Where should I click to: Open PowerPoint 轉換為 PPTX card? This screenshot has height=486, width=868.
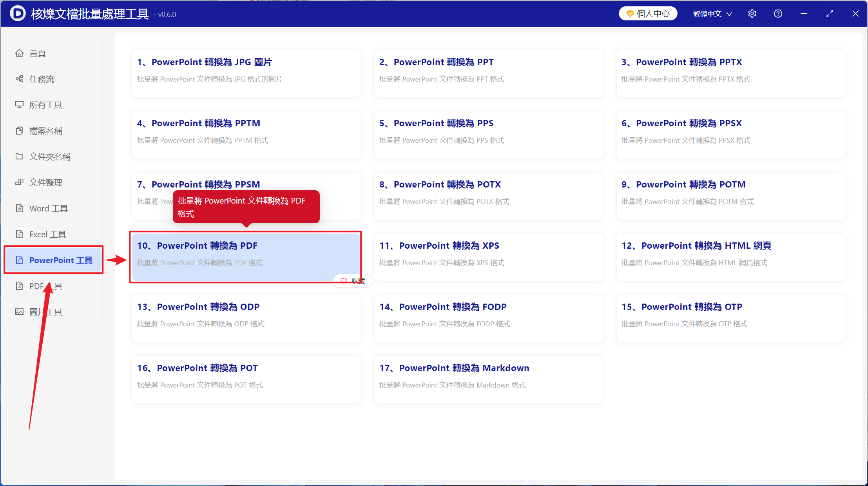tap(730, 73)
